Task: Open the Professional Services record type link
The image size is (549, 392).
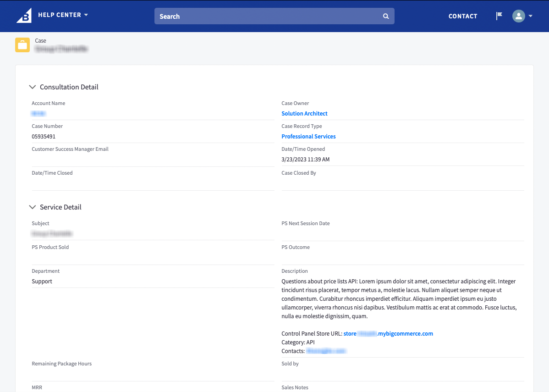Action: click(308, 136)
